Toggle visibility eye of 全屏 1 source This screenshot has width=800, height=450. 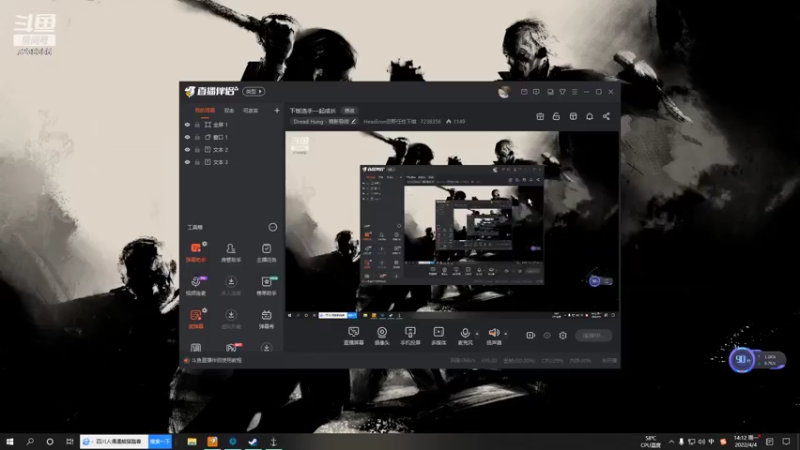point(187,124)
